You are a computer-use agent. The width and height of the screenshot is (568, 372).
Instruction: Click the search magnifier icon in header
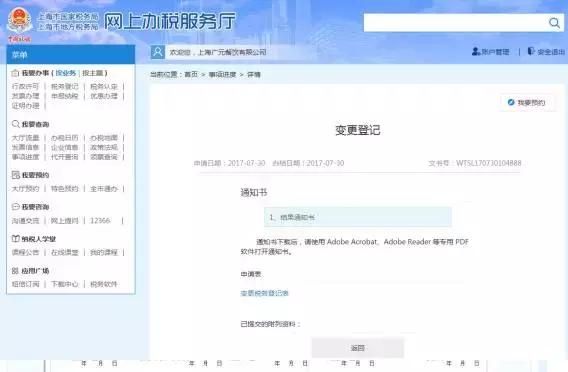point(554,23)
